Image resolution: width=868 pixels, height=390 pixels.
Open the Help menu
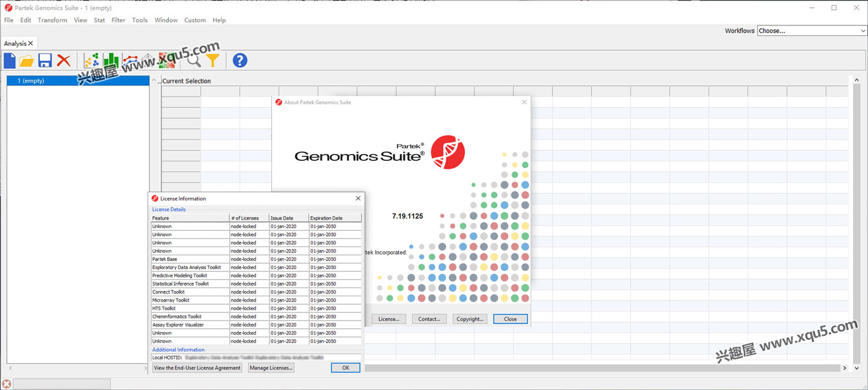[x=219, y=20]
